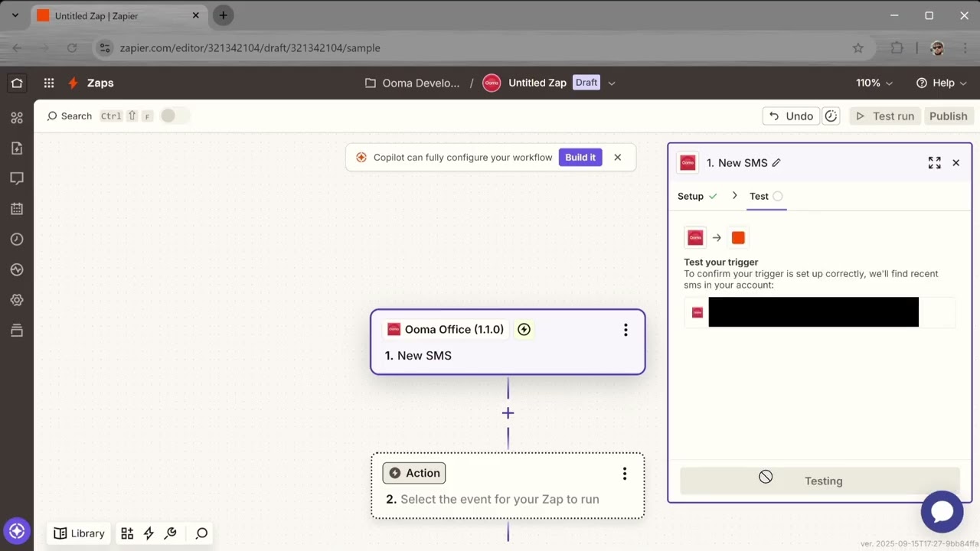Select the Untitled Zap browser tab
Screen dimensions: 980x551
click(x=119, y=15)
